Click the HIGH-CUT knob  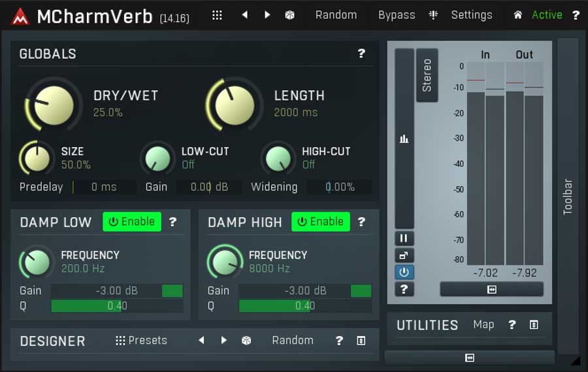coord(278,158)
